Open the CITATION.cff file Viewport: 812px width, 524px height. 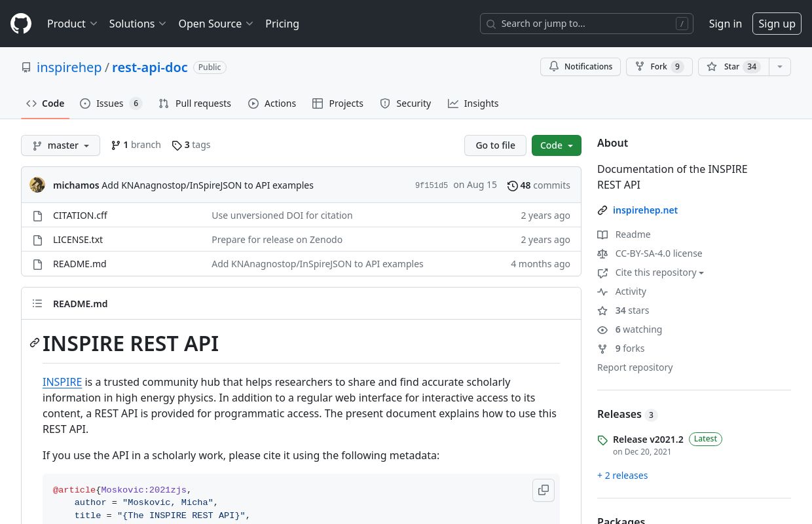click(x=80, y=215)
